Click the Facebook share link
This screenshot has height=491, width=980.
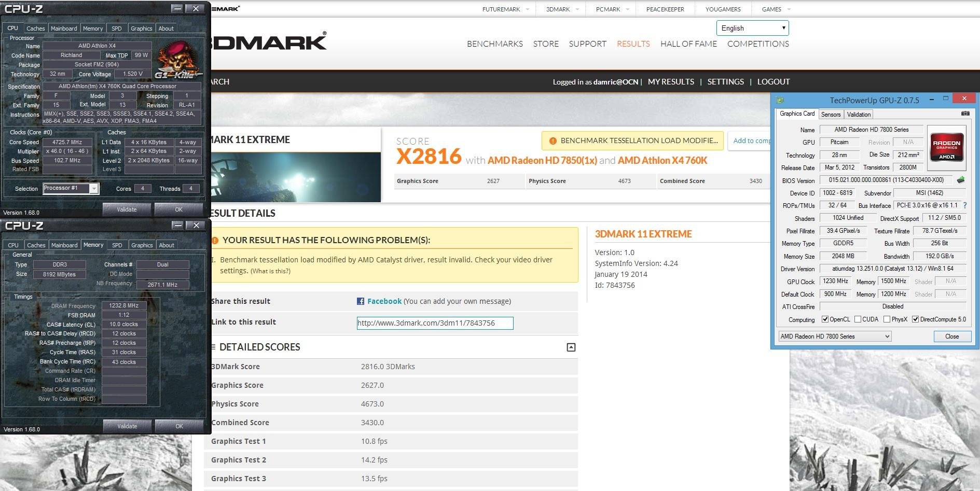click(384, 301)
